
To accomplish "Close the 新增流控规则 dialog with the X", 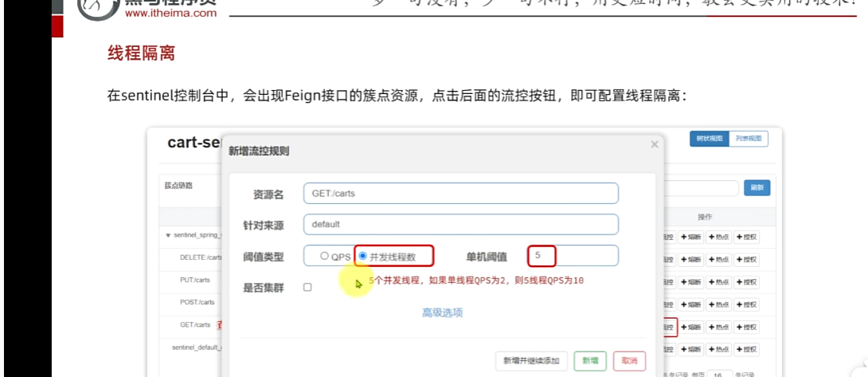I will click(655, 145).
